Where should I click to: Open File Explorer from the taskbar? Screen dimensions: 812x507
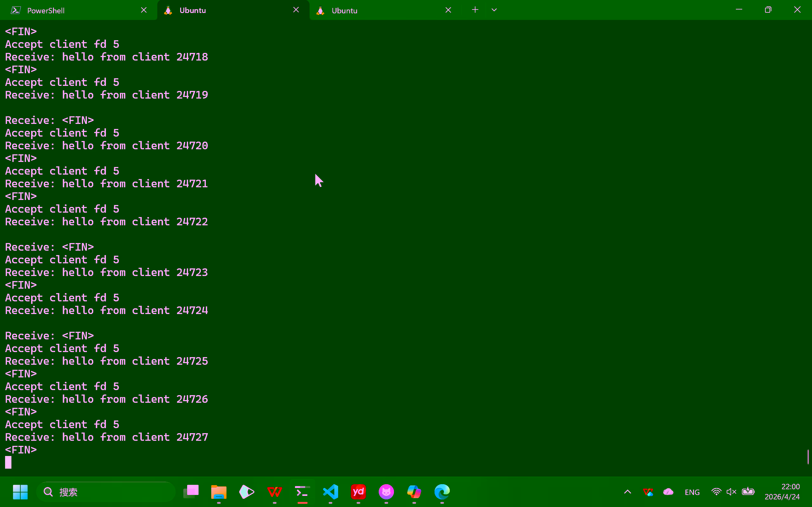point(219,492)
